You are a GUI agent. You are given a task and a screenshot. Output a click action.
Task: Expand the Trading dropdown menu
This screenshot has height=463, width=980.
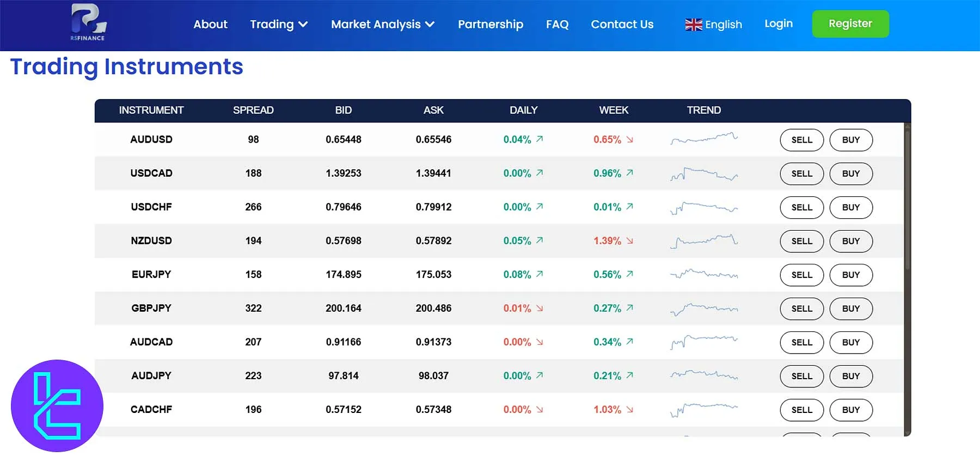click(279, 24)
